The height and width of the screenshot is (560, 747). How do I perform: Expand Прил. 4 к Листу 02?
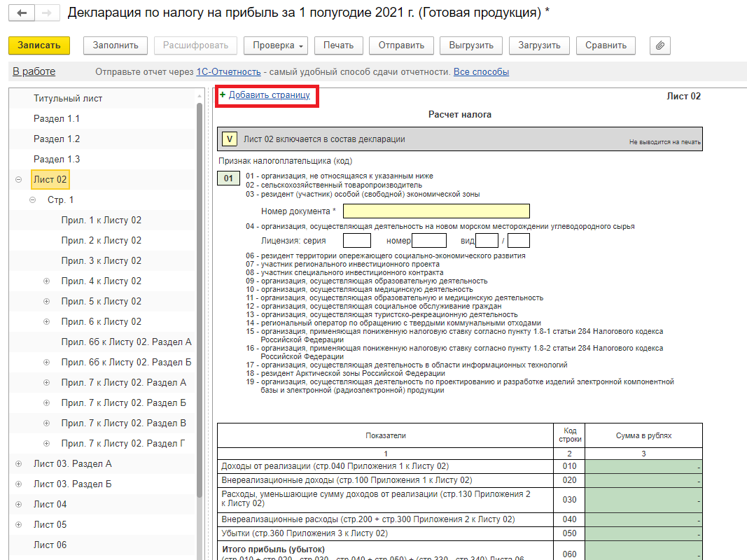pos(47,281)
